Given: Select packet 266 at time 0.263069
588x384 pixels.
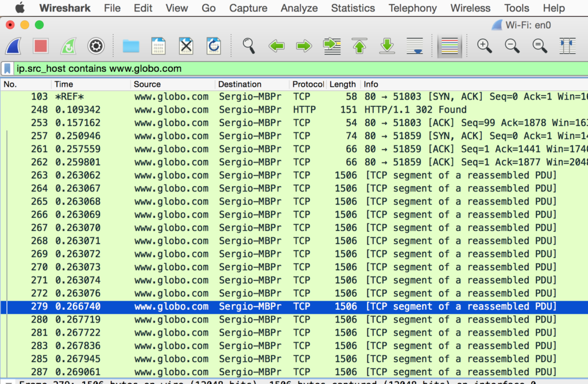Looking at the screenshot, I should tap(294, 215).
